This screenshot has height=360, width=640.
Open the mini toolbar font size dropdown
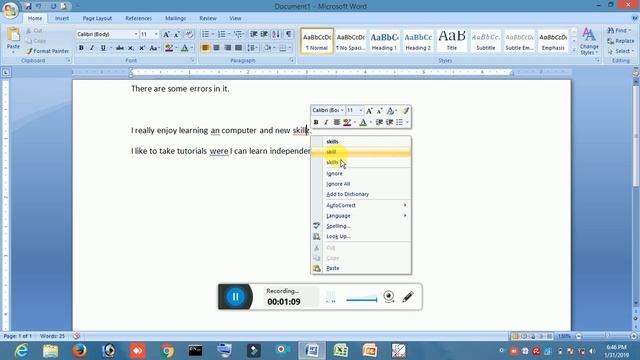360,111
